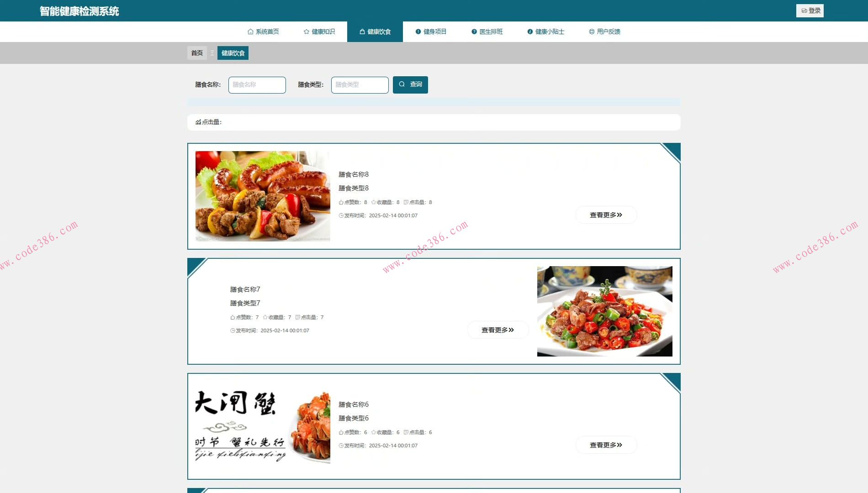Click the 点击量 chart icon in filter bar

(197, 122)
